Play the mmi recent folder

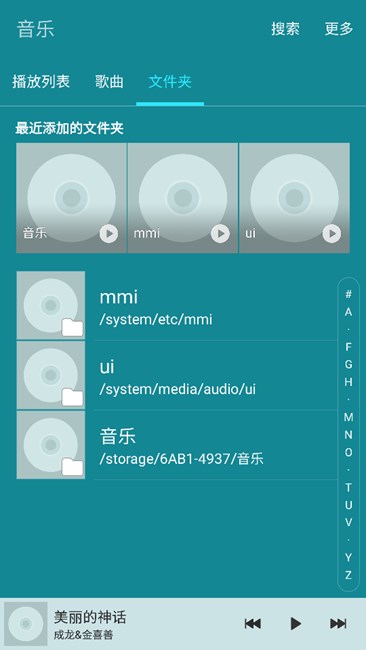coord(220,234)
